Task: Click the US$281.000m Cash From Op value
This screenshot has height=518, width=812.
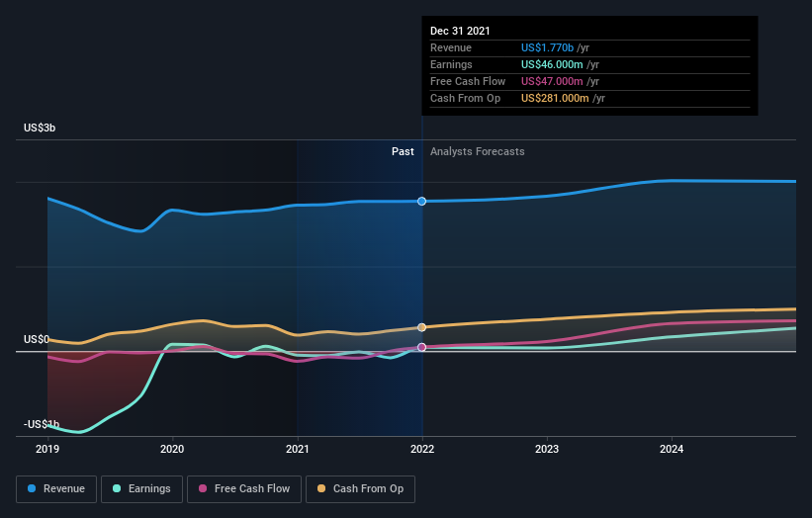Action: pyautogui.click(x=555, y=98)
